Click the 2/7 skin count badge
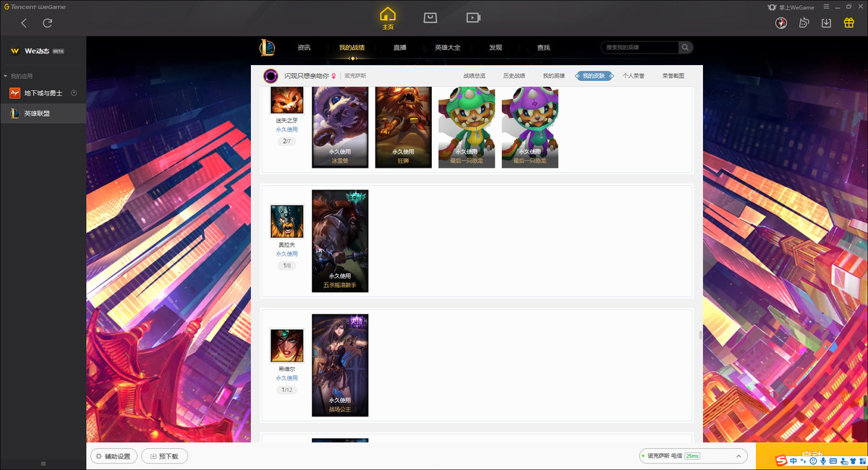868x470 pixels. (x=286, y=141)
